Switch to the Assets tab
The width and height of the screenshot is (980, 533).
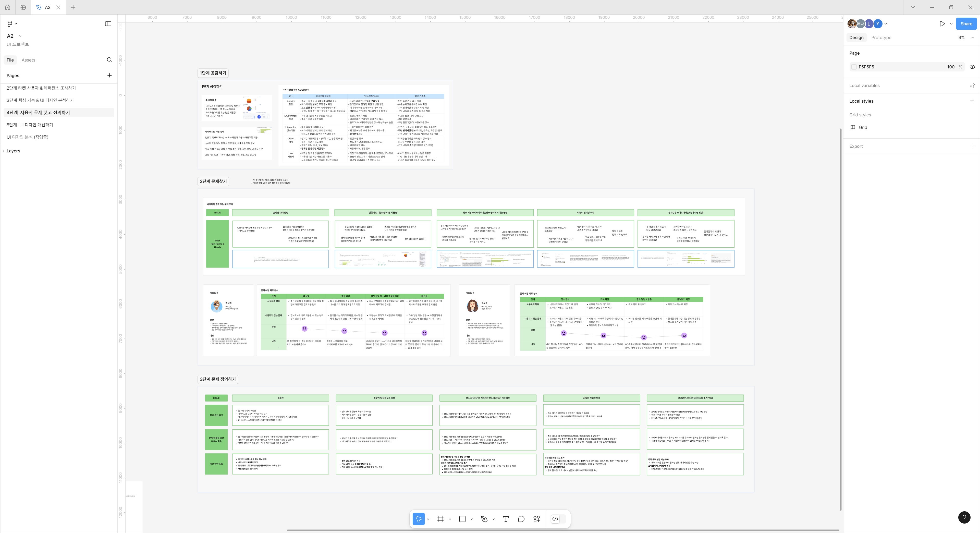28,60
